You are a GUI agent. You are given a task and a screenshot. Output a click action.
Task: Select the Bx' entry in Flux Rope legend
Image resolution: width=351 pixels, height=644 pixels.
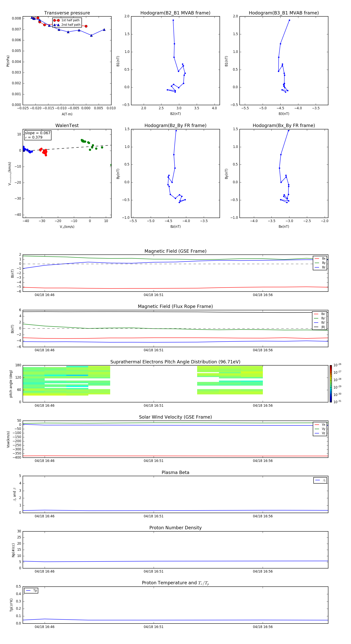click(x=320, y=314)
